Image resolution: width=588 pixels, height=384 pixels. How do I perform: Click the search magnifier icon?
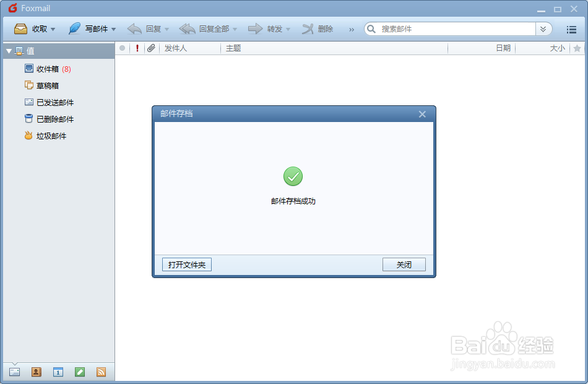click(x=371, y=29)
